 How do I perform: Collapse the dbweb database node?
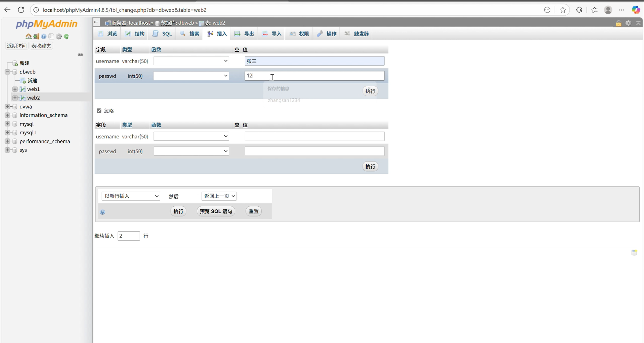(7, 72)
